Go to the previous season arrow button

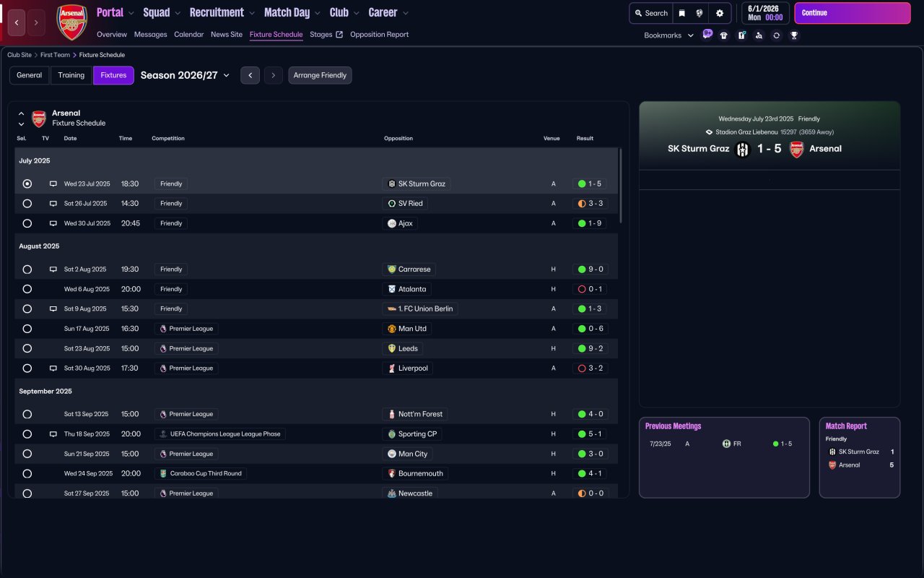pos(250,75)
